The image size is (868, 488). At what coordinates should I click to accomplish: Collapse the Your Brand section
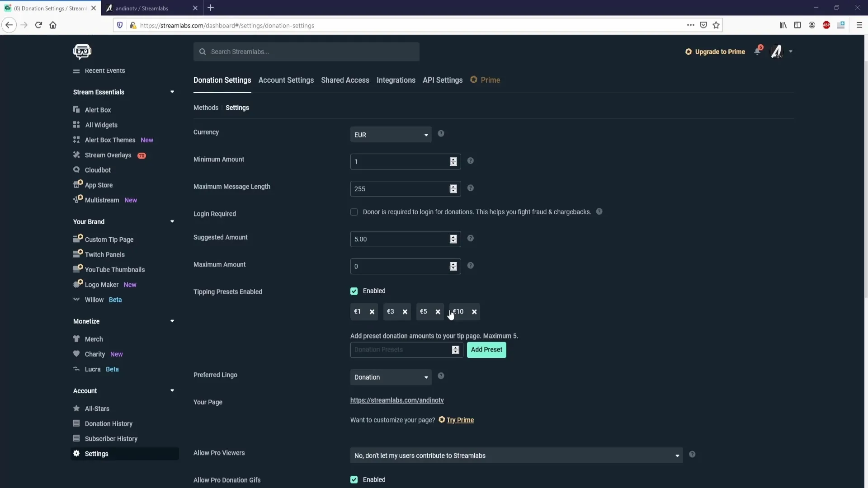click(x=172, y=221)
